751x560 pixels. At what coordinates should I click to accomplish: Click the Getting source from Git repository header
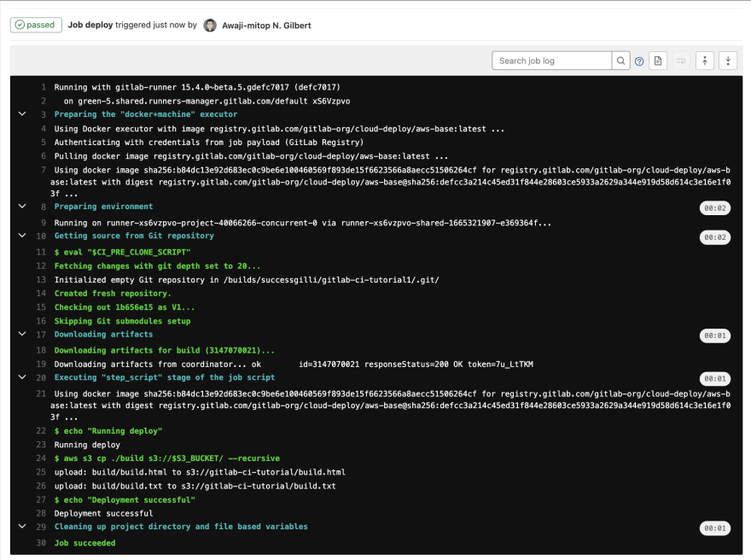click(134, 236)
